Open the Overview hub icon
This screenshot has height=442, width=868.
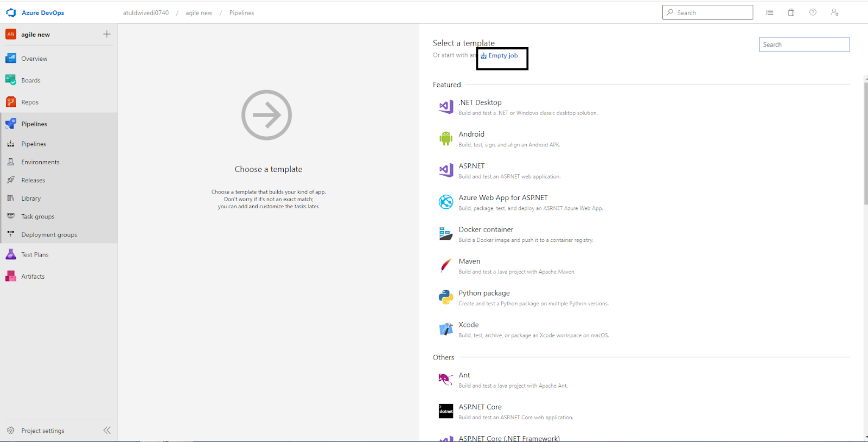11,59
